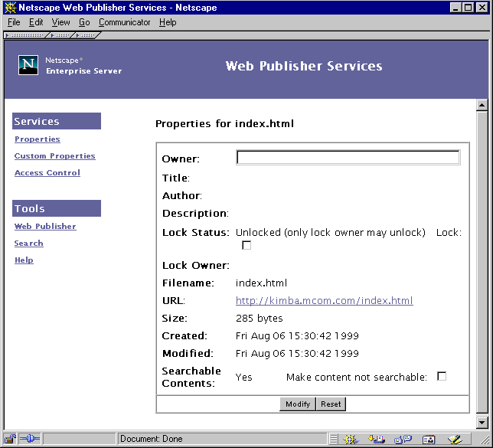
Task: Click the Filename value 'index.html'
Action: point(261,283)
